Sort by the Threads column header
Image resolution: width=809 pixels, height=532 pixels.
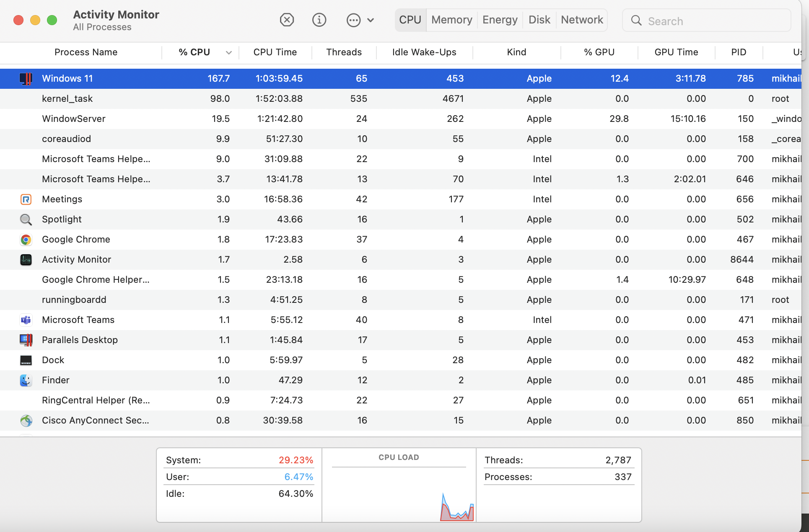click(344, 52)
